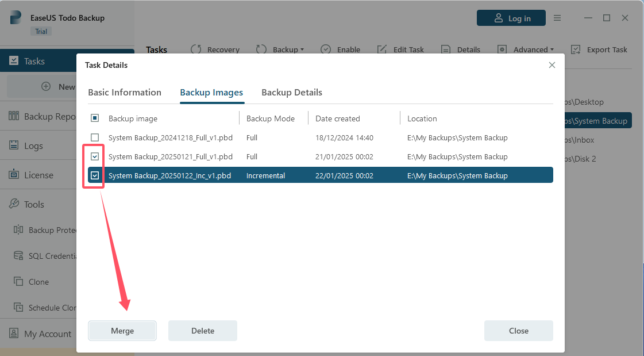Viewport: 644px width, 356px height.
Task: Open the hamburger menu icon in title bar
Action: click(x=557, y=18)
